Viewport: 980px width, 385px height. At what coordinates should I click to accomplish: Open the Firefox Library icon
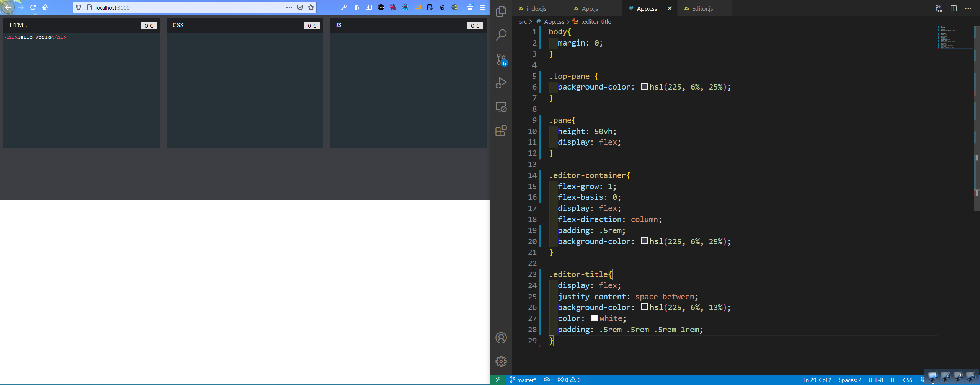point(356,7)
